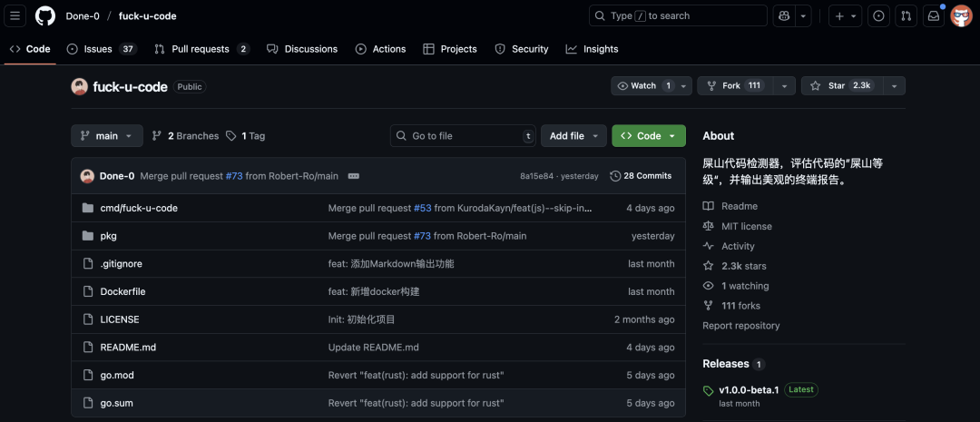Open the user profile avatar menu
Viewport: 980px width, 422px height.
coord(961,15)
